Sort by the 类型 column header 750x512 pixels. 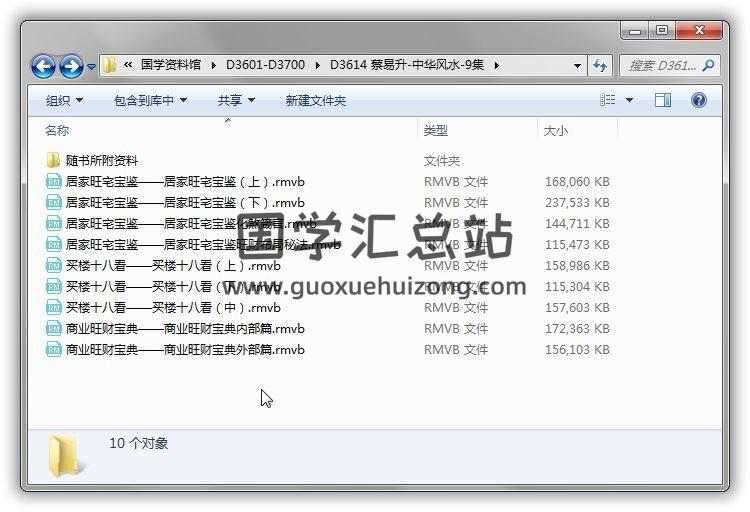436,130
